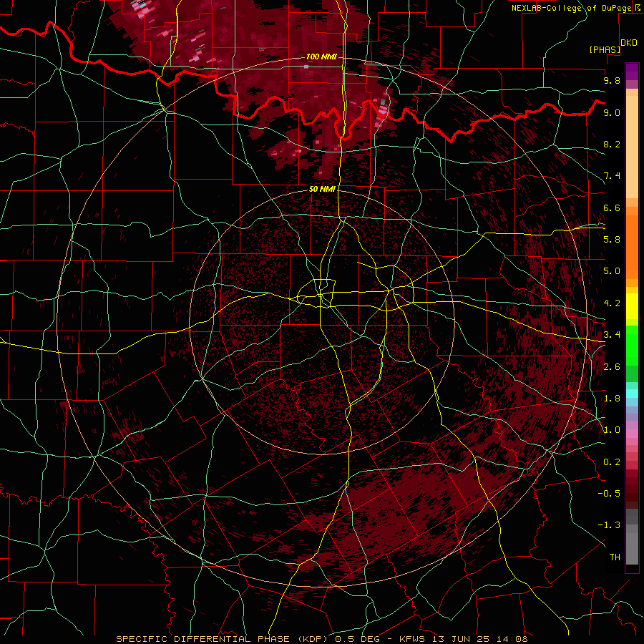
Task: Click the -0.5 value on the scale
Action: pos(609,494)
